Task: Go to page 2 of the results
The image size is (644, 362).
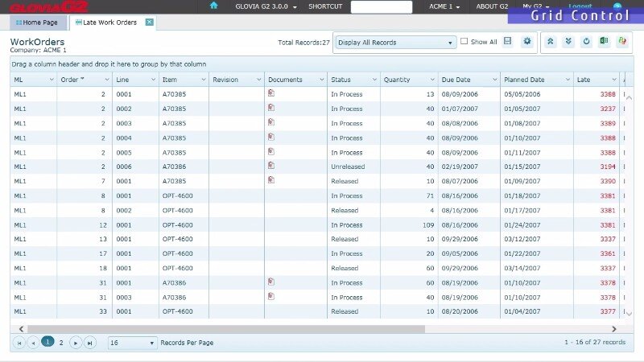Action: [61, 343]
